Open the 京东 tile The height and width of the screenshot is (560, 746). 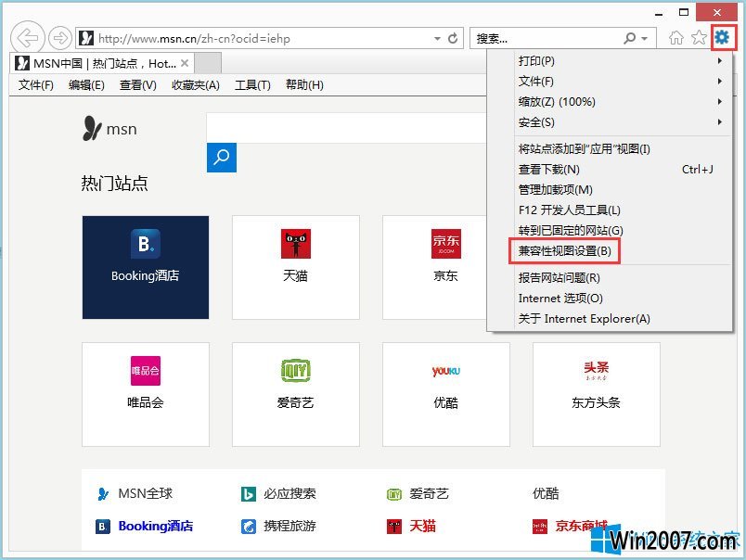[x=434, y=267]
